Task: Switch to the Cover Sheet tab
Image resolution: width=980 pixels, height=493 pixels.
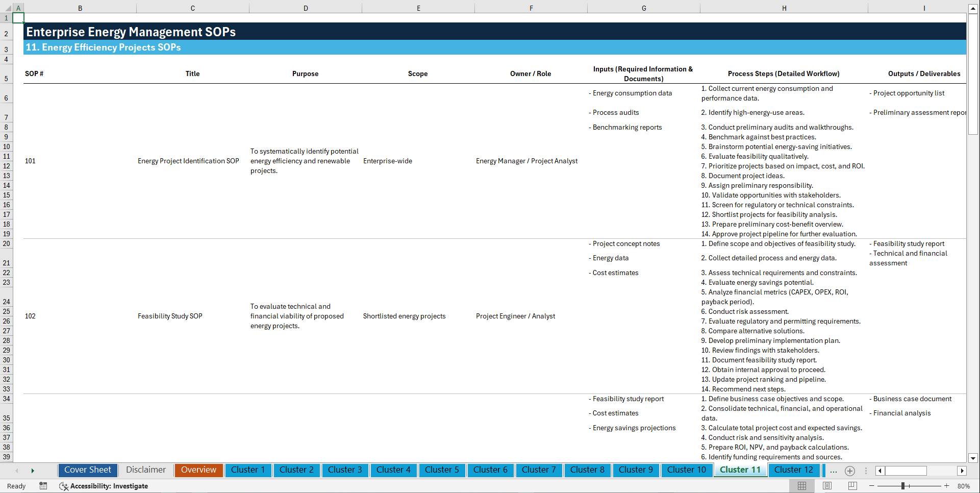Action: pyautogui.click(x=87, y=470)
